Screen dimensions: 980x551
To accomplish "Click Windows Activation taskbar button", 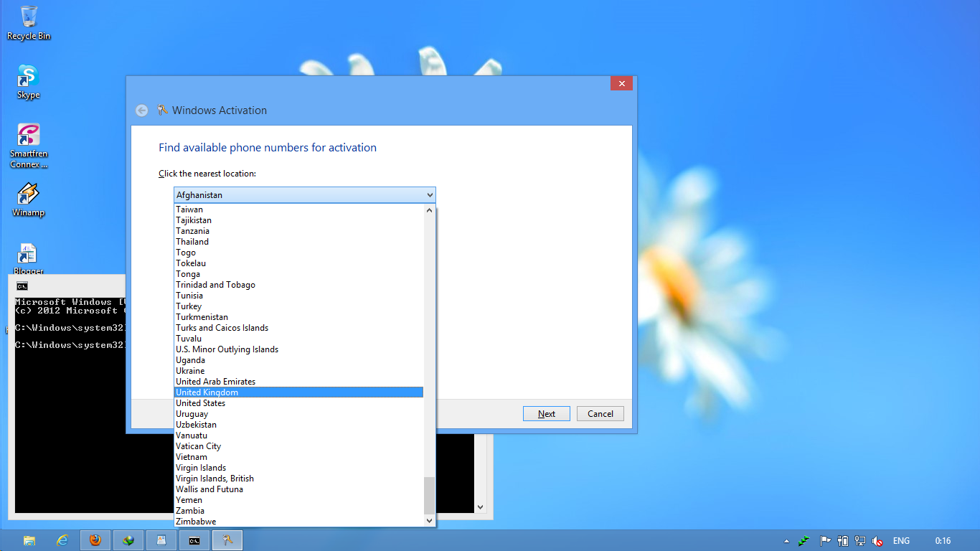I will pyautogui.click(x=227, y=540).
